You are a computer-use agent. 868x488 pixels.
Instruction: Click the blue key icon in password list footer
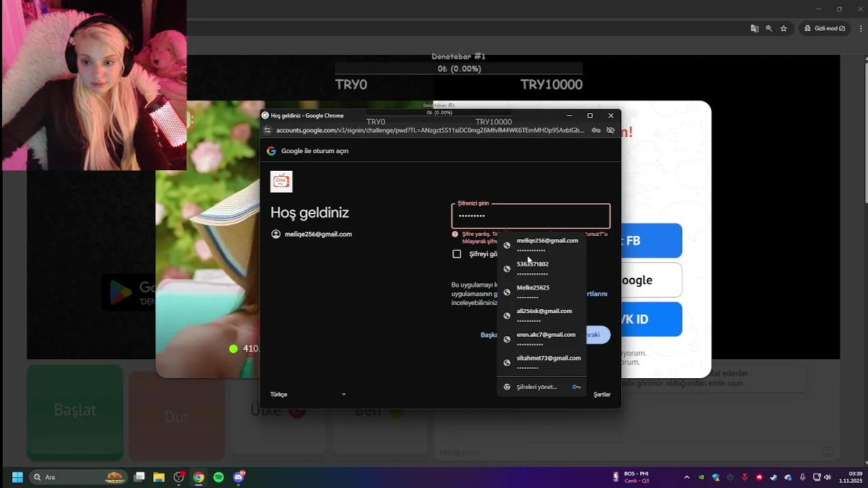coord(576,387)
